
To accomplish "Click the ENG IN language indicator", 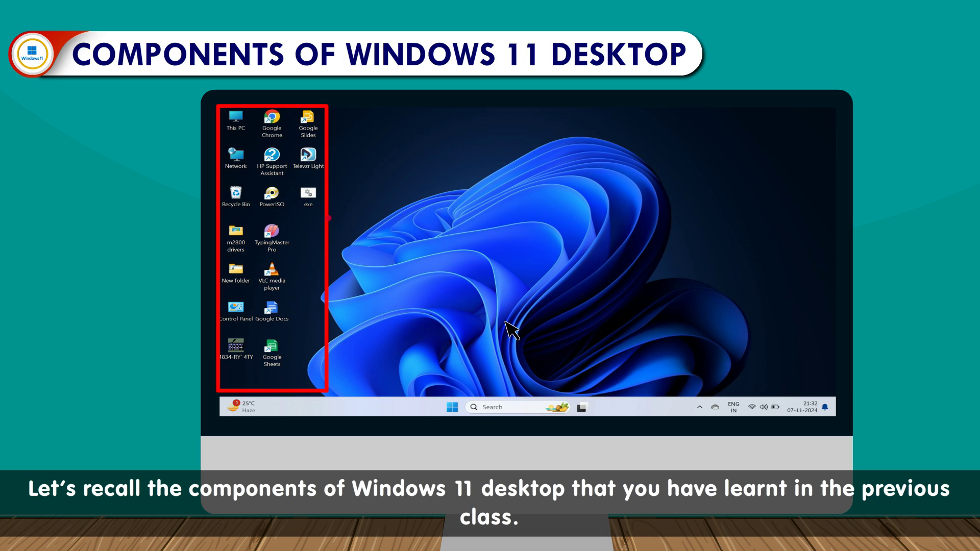I will [733, 407].
